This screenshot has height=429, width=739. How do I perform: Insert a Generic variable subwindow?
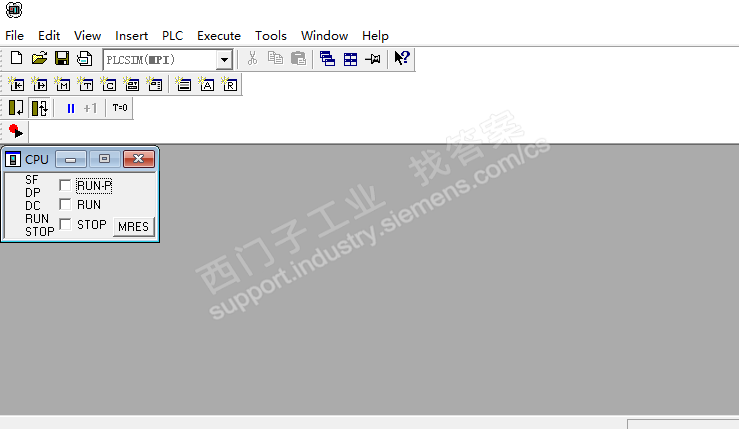132,84
